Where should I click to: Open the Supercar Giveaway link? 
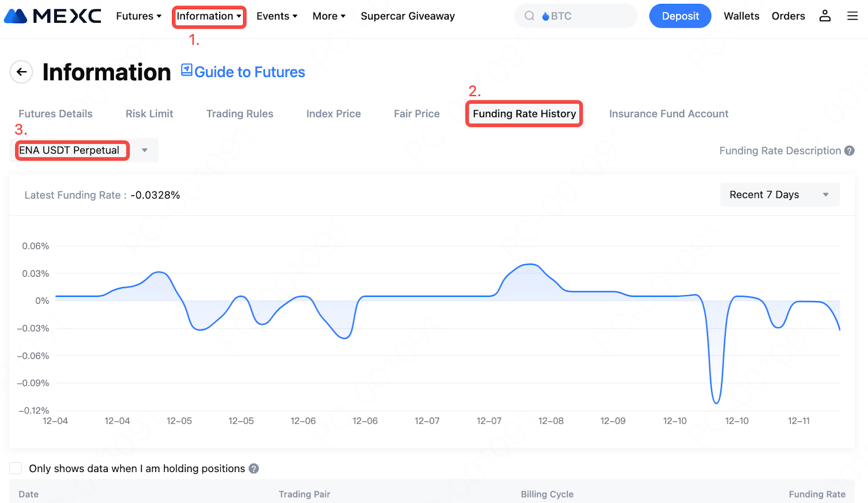coord(408,16)
